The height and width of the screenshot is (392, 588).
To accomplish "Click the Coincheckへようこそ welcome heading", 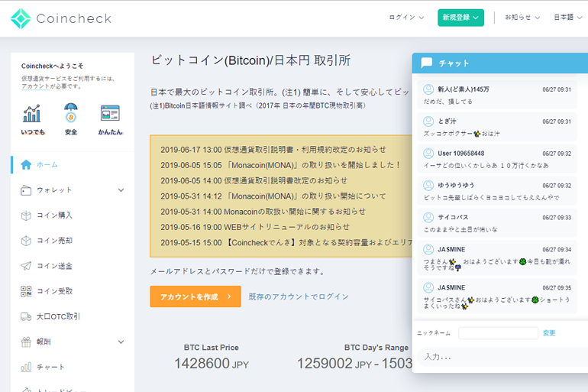I will (x=52, y=66).
